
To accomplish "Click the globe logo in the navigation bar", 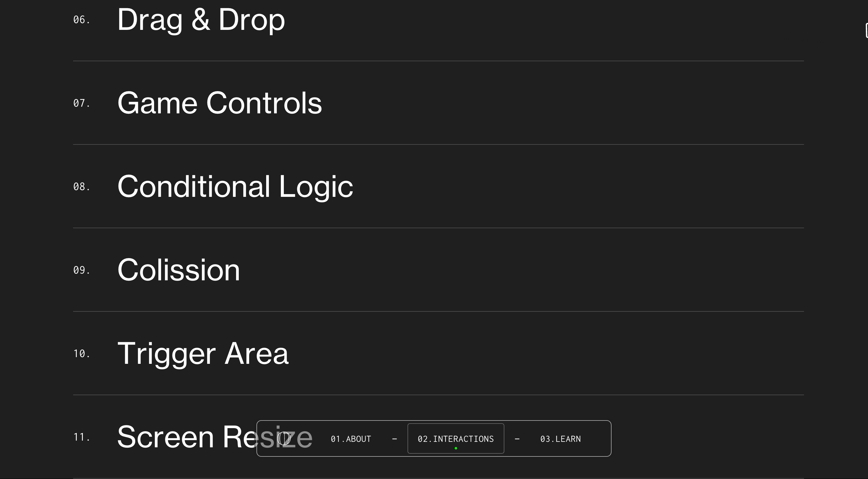I will coord(284,438).
